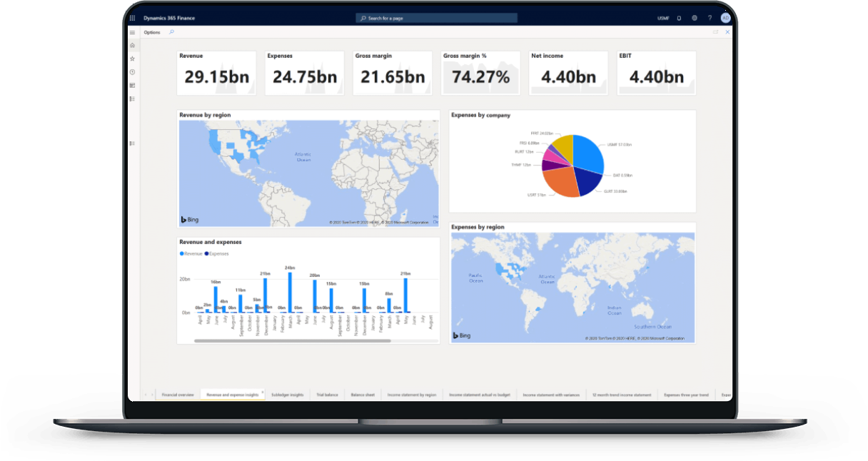Open the settings gear icon
Viewport: 868px width, 461px height.
tap(695, 18)
